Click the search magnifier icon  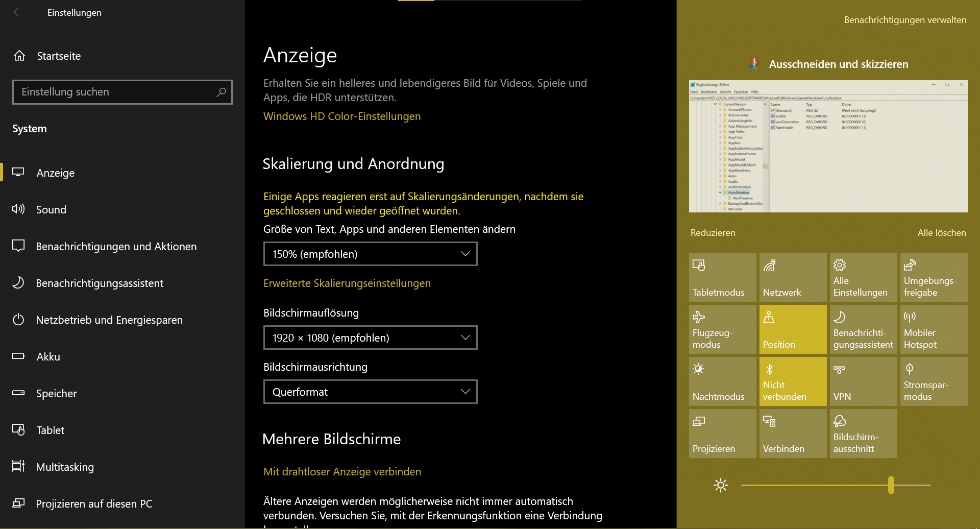pyautogui.click(x=221, y=92)
